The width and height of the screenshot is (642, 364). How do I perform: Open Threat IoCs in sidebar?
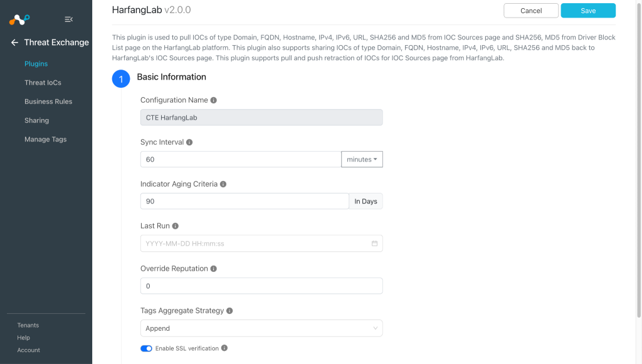[x=43, y=83]
